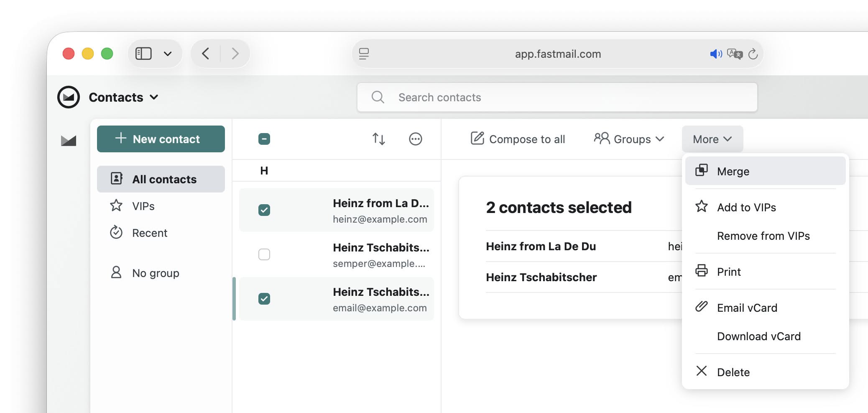Click the page settings icon in address bar
868x413 pixels.
pyautogui.click(x=364, y=54)
